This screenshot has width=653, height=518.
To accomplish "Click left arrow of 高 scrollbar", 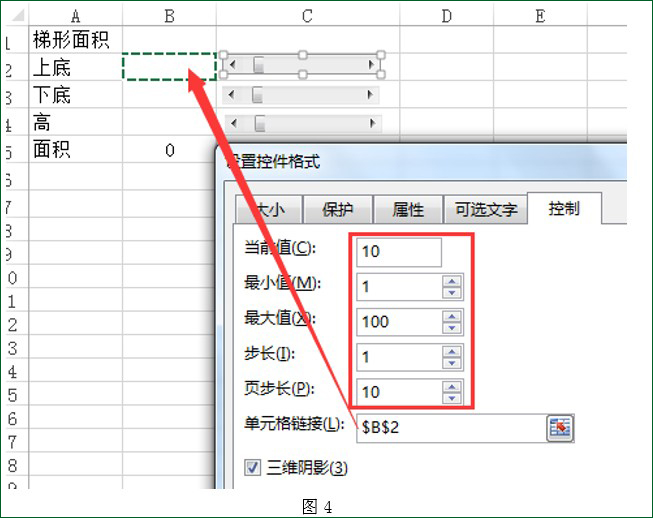I will [234, 123].
